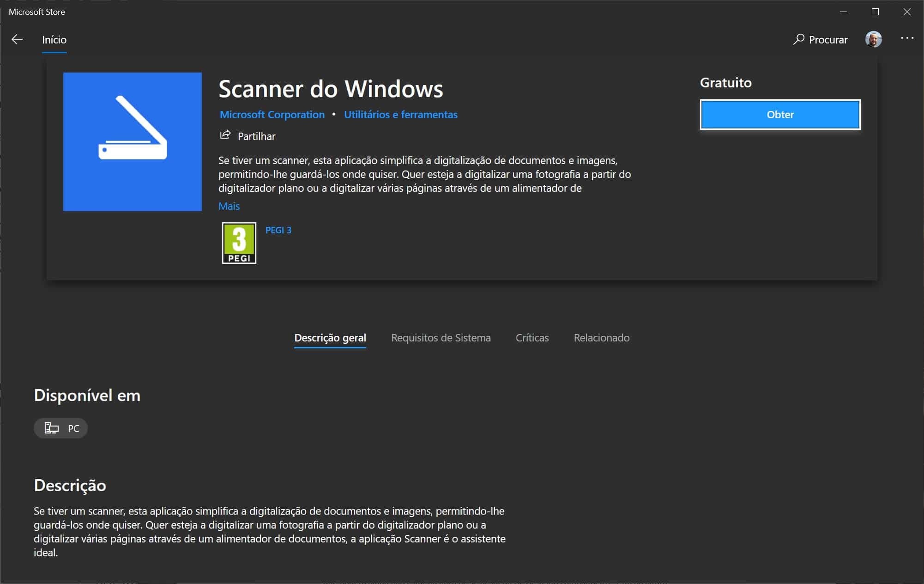924x584 pixels.
Task: Click the Scanner do Windows app logo
Action: coord(133,141)
